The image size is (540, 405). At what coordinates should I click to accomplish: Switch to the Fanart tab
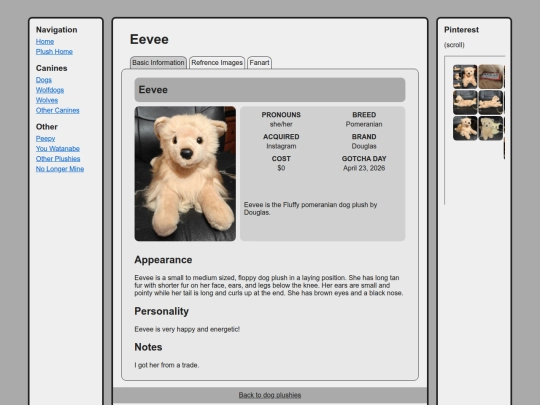tap(259, 63)
